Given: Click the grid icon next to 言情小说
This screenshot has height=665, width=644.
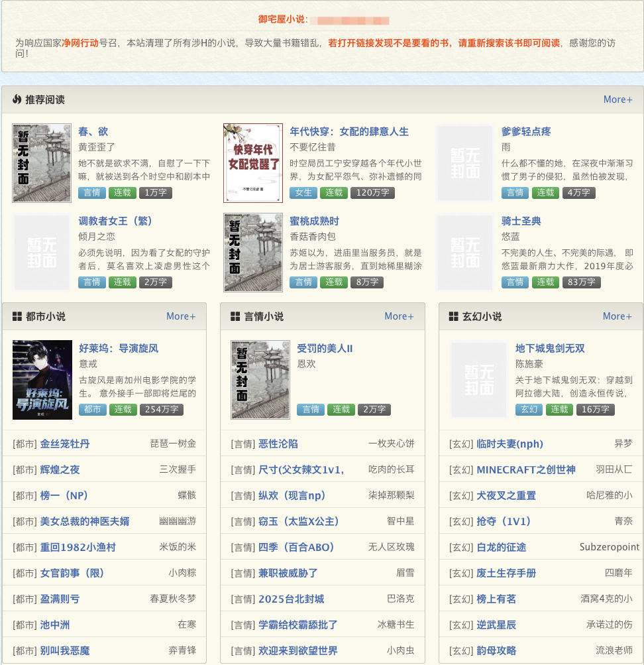Looking at the screenshot, I should pos(235,317).
